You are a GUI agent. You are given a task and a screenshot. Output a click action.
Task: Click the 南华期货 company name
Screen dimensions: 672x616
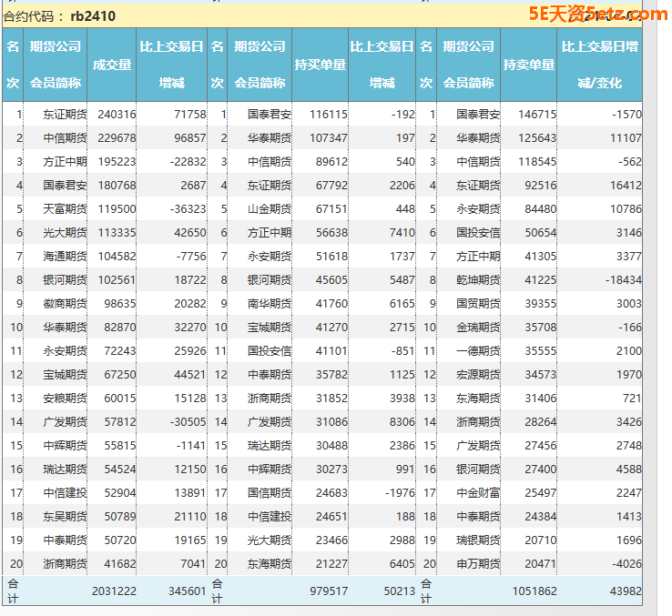click(270, 304)
